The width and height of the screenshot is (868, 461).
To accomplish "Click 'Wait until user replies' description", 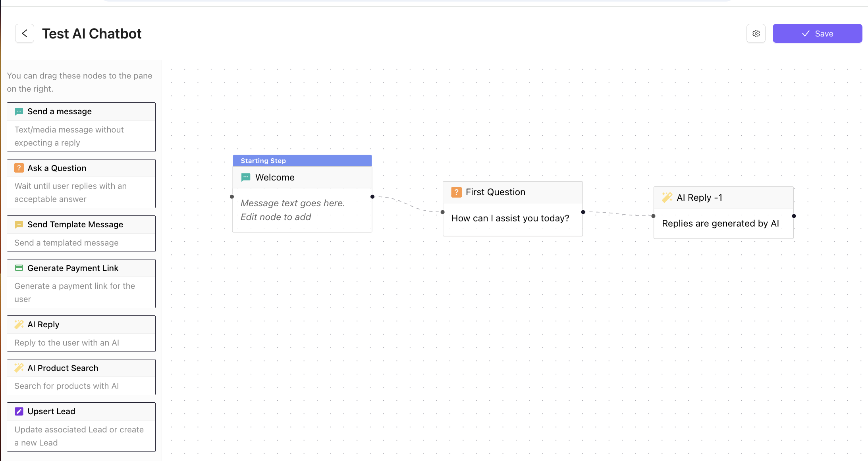I will [x=70, y=192].
